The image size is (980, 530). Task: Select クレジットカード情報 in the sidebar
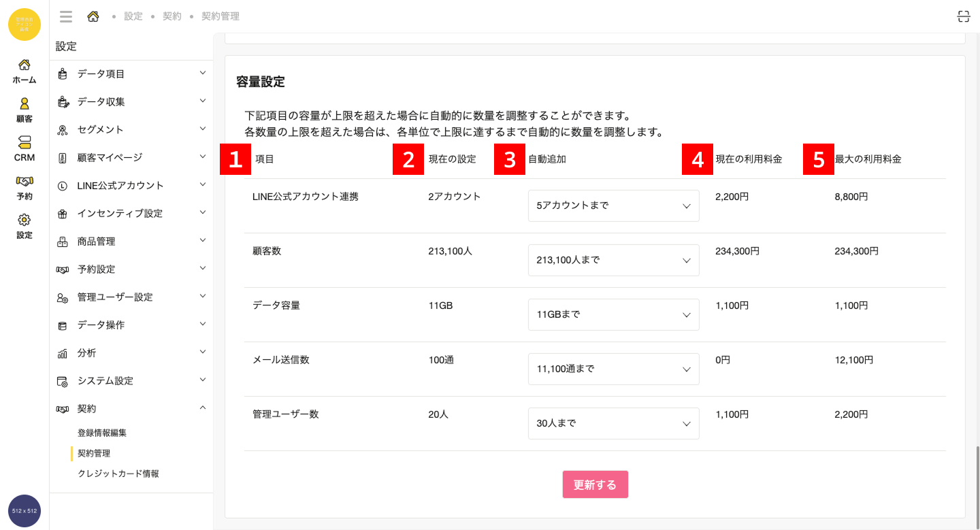coord(118,474)
